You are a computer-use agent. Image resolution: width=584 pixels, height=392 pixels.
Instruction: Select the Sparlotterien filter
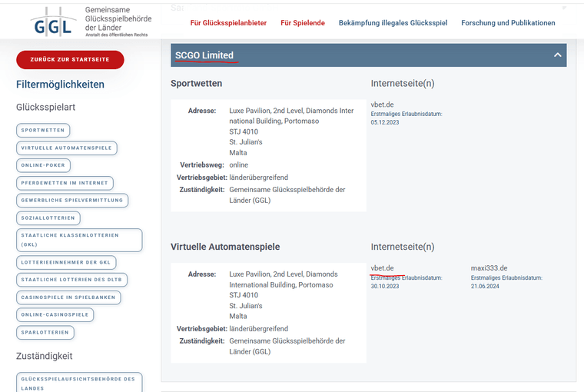point(45,332)
